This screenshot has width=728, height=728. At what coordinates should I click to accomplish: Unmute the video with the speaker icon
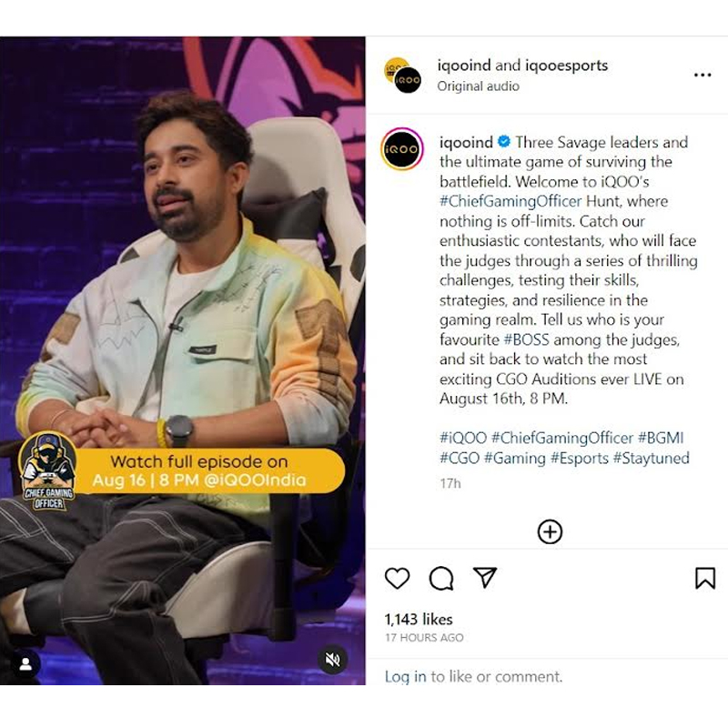(332, 659)
